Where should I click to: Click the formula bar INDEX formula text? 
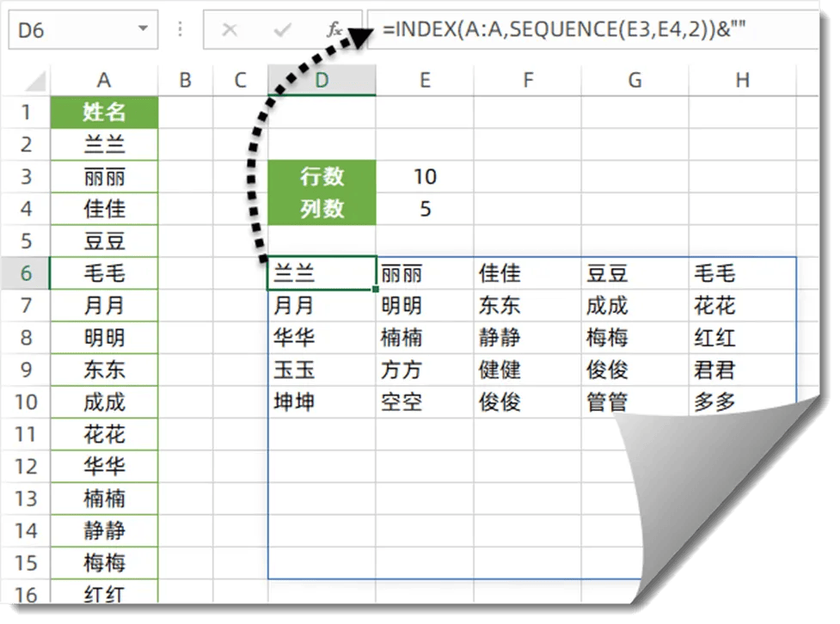[564, 29]
